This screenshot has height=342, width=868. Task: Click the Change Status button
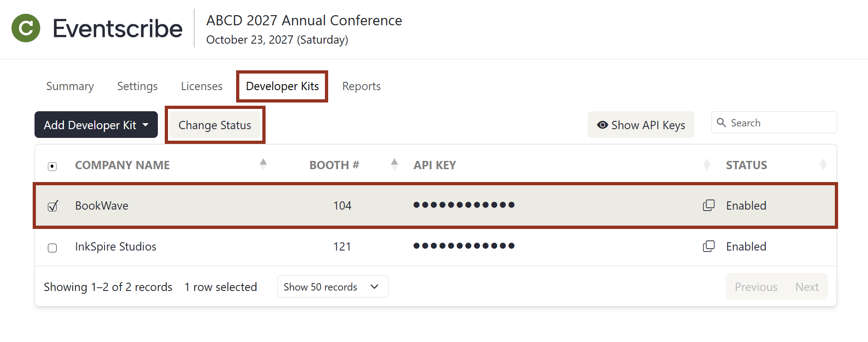(214, 125)
